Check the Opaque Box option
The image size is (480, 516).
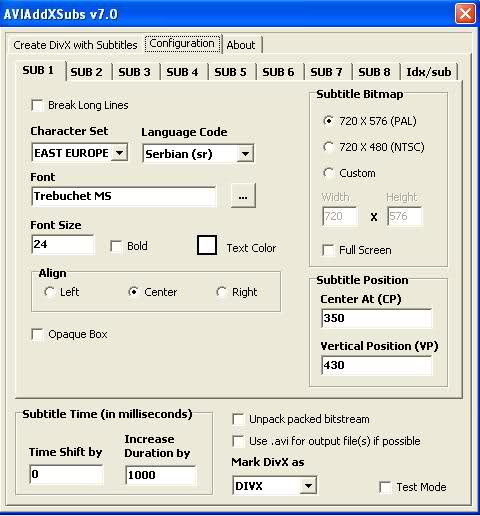37,334
